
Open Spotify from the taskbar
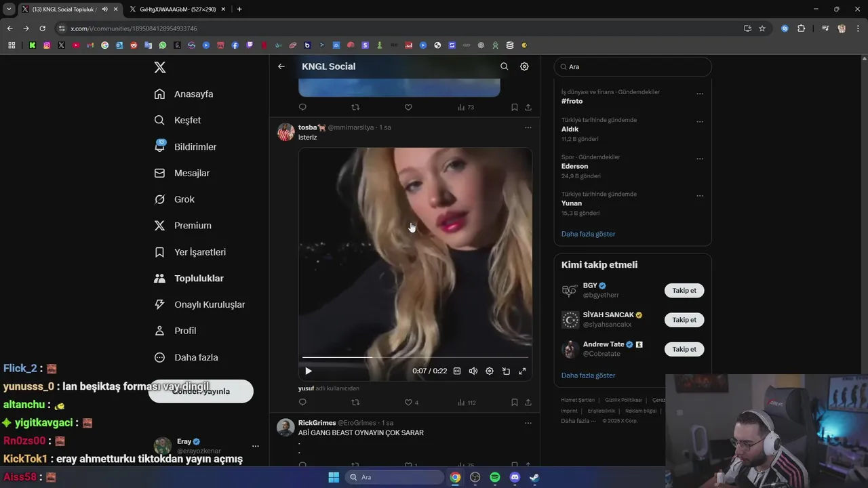(495, 477)
